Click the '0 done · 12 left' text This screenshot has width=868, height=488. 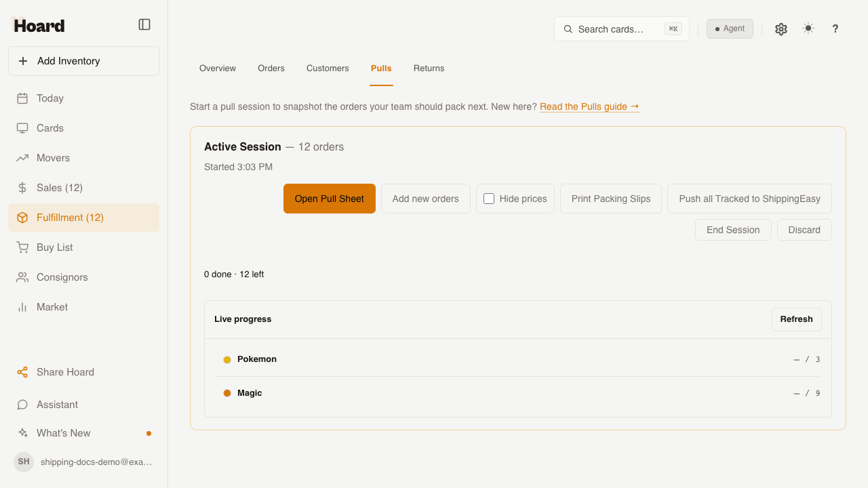[x=234, y=274]
